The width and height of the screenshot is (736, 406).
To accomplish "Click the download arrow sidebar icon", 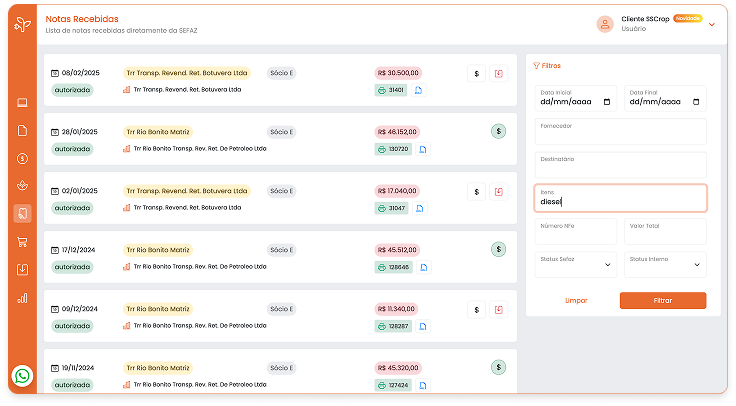I will click(23, 269).
